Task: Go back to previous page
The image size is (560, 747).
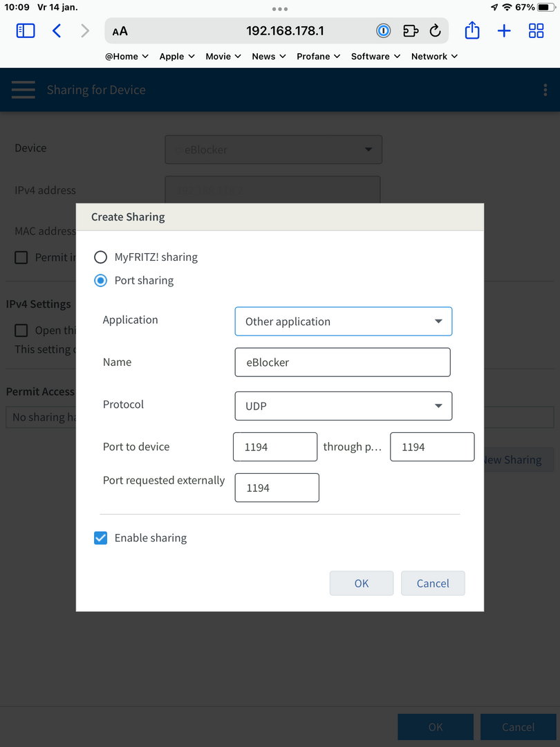Action: [x=57, y=31]
